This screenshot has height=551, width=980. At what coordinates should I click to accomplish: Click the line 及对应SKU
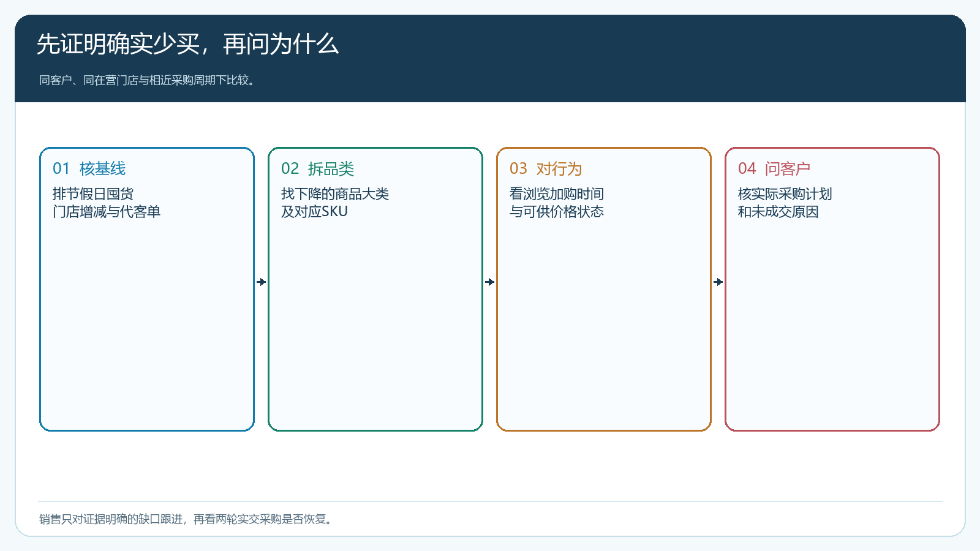(x=314, y=212)
